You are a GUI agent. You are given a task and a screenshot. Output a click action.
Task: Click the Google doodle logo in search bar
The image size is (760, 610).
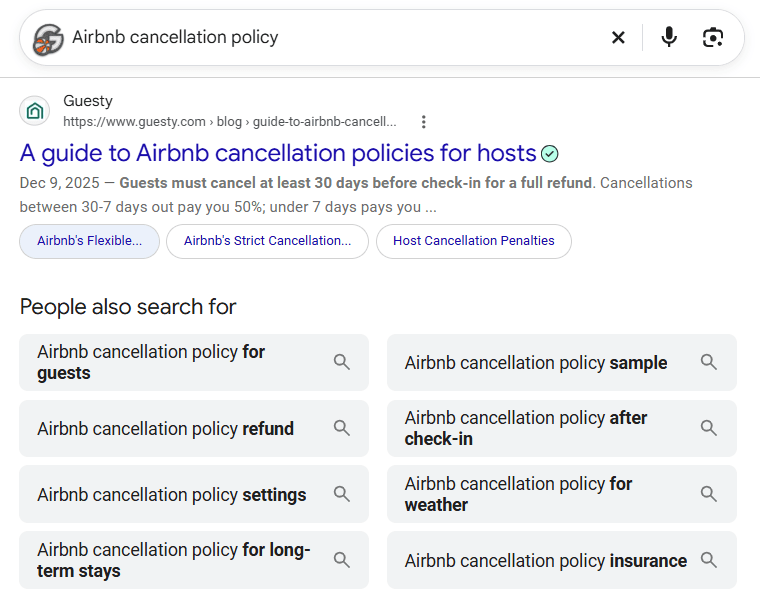48,39
